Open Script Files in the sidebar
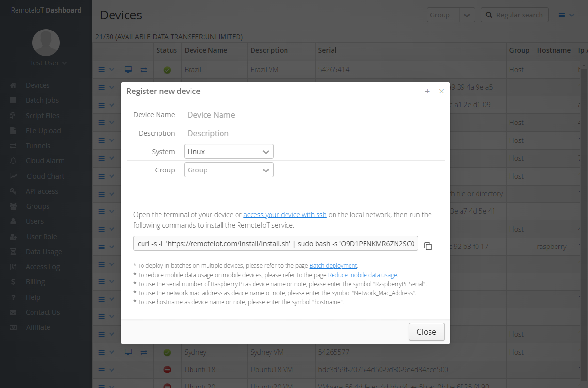588x388 pixels. coord(42,116)
